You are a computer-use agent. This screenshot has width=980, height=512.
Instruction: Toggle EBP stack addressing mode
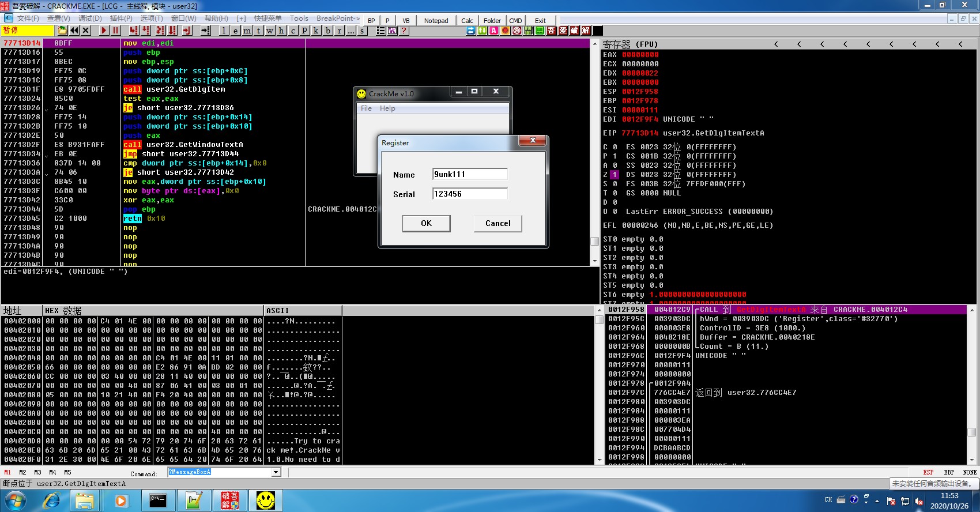pos(949,472)
